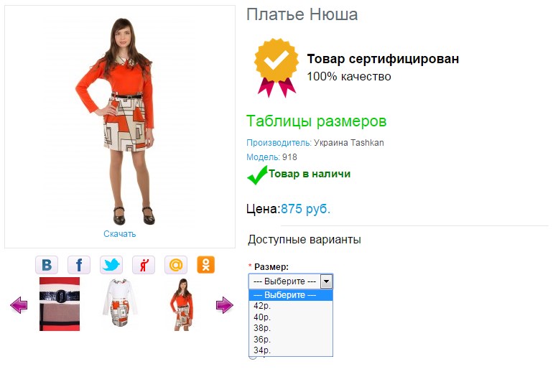The height and width of the screenshot is (392, 553).
Task: Click the Скачать download link
Action: click(x=119, y=234)
